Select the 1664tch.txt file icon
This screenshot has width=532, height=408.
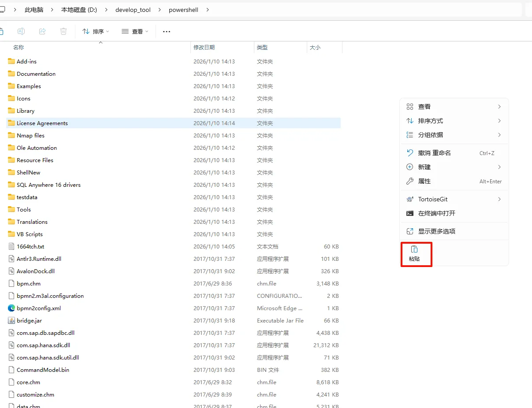click(11, 246)
